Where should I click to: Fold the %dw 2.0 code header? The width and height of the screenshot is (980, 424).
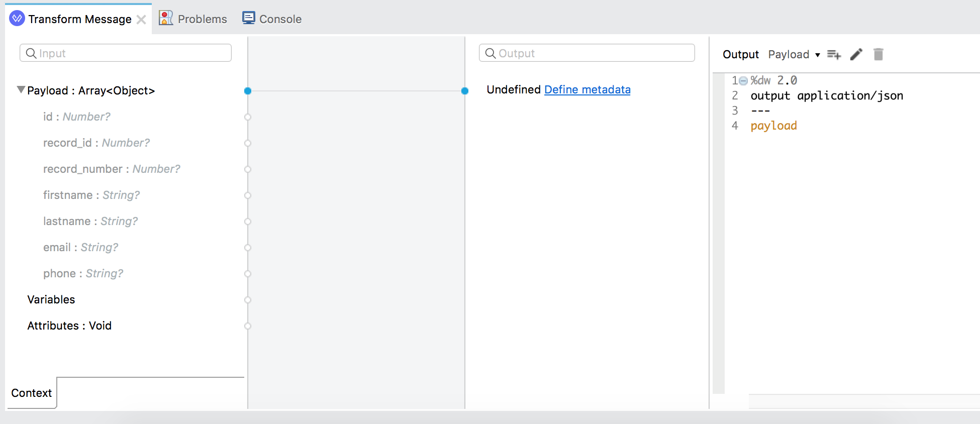743,81
